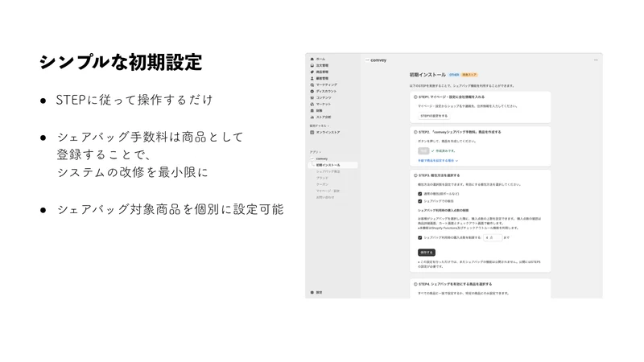This screenshot has height=362, width=644.
Task: Open the ホーム home icon in sidebar
Action: [312, 59]
